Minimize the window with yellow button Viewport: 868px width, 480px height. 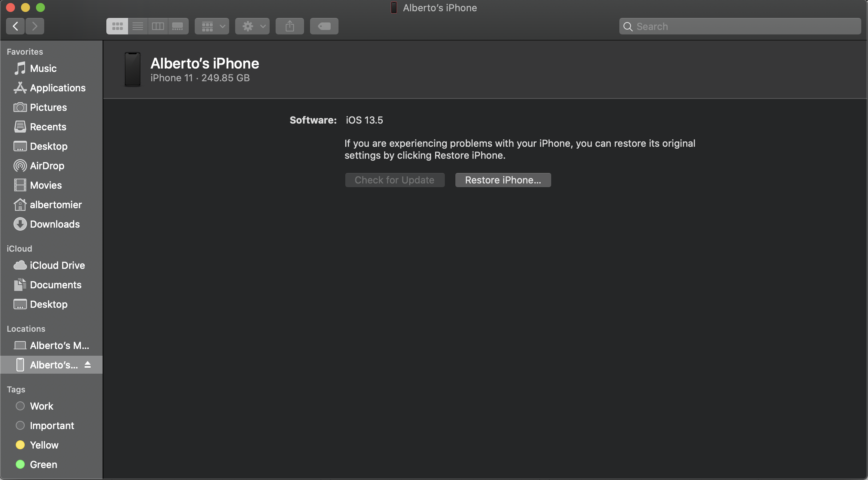click(x=25, y=7)
